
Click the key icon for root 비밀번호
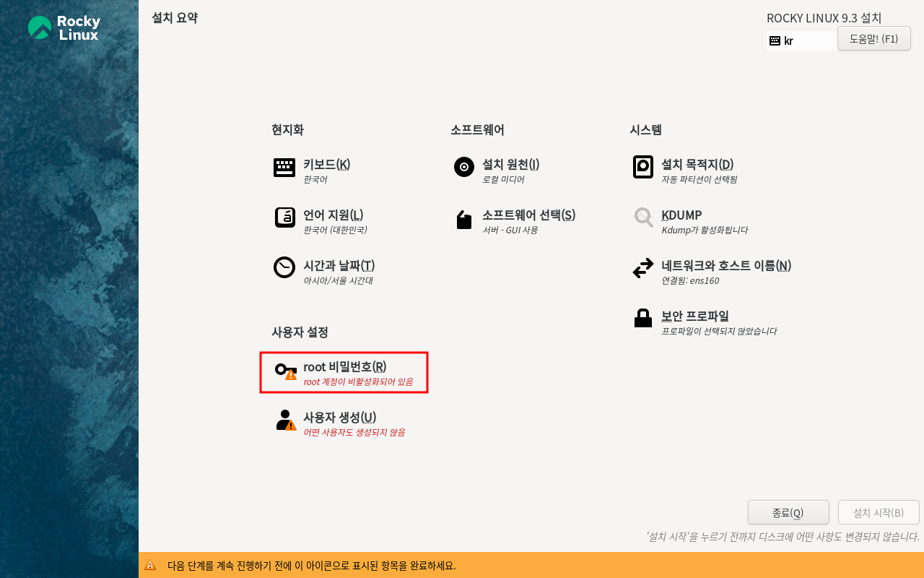[x=286, y=371]
